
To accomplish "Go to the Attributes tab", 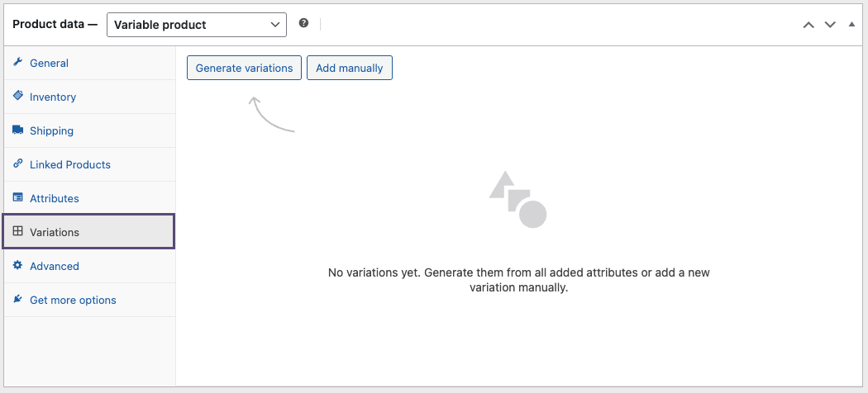I will pos(55,199).
